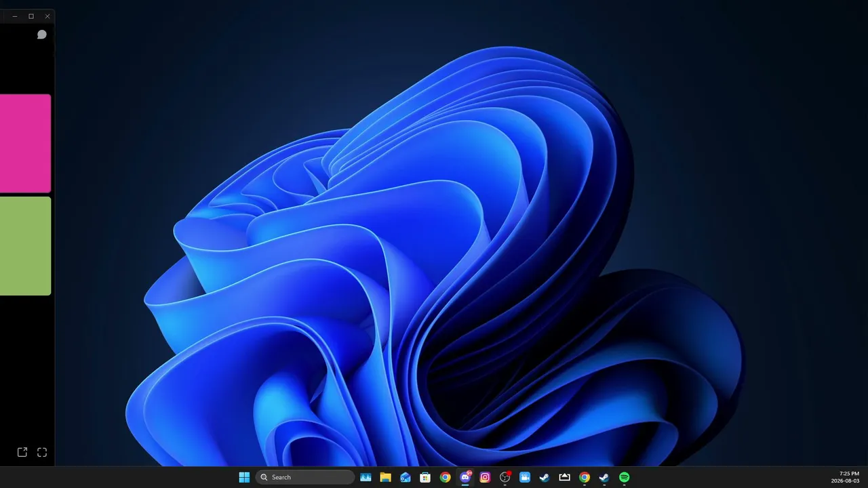Switch to Spotify on the taskbar
Screen dimensions: 868x488
coord(624,477)
